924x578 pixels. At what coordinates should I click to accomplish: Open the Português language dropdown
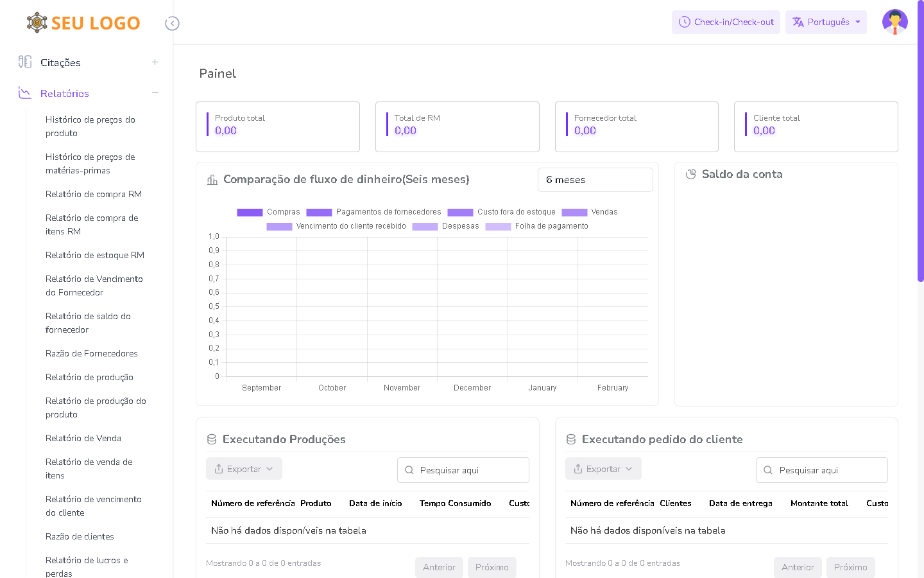coord(826,22)
